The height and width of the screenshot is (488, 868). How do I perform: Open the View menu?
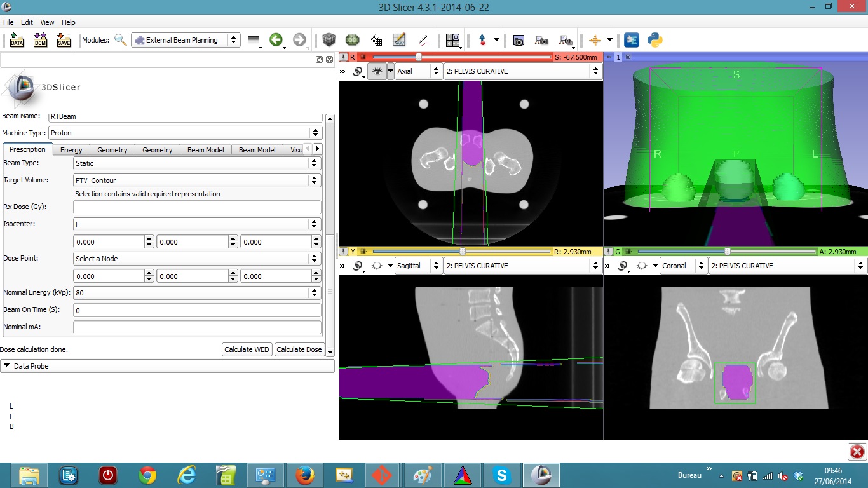(x=47, y=22)
